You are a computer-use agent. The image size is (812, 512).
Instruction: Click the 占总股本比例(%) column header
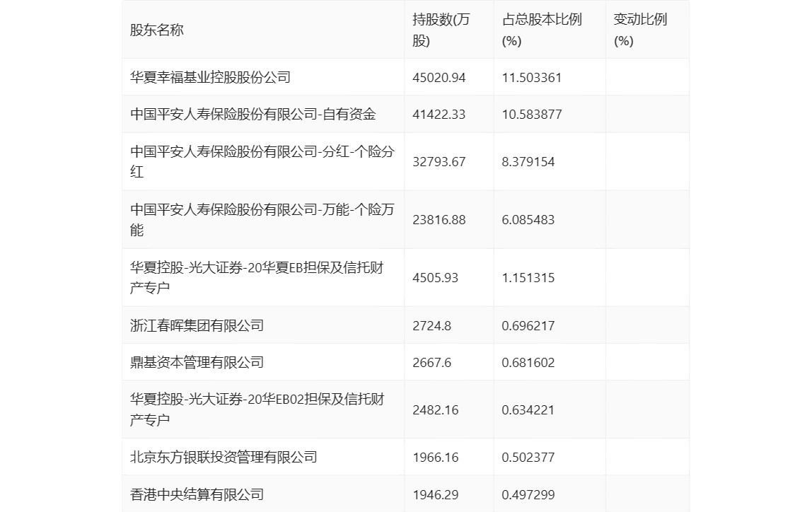click(542, 30)
